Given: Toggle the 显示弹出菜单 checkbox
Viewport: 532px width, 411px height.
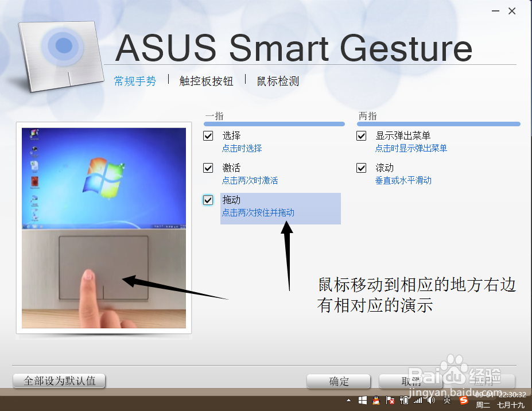Looking at the screenshot, I should click(362, 135).
